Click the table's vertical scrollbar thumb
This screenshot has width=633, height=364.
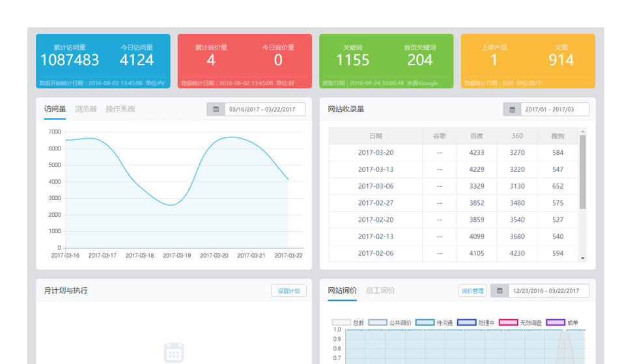point(583,172)
